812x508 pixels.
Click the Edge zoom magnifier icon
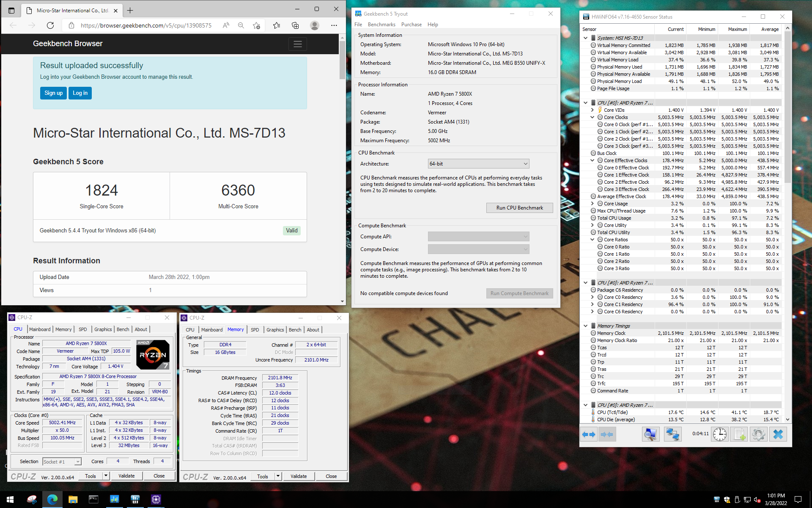click(241, 25)
